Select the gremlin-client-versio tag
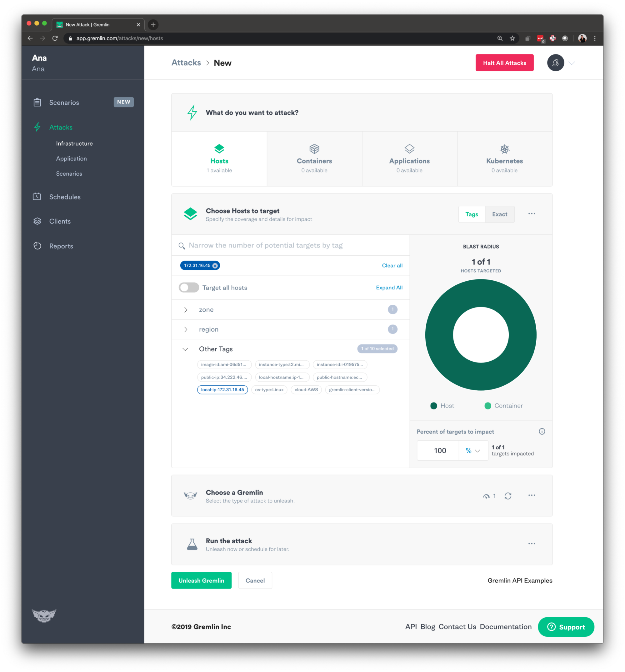The image size is (625, 672). tap(352, 390)
